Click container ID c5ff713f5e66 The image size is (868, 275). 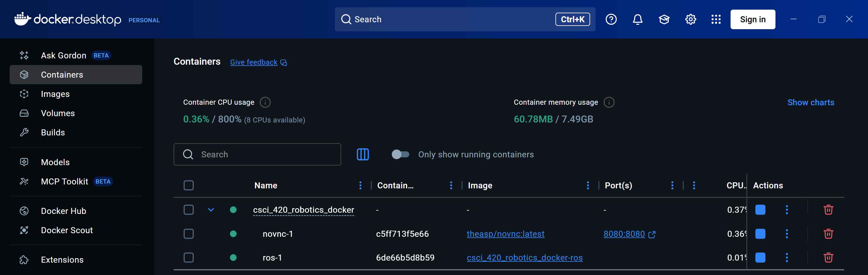[402, 234]
